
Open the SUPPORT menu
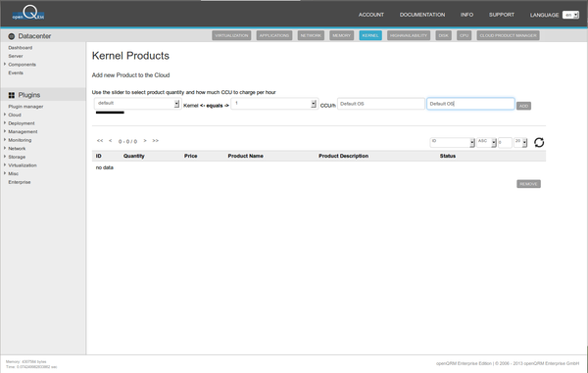(x=502, y=15)
